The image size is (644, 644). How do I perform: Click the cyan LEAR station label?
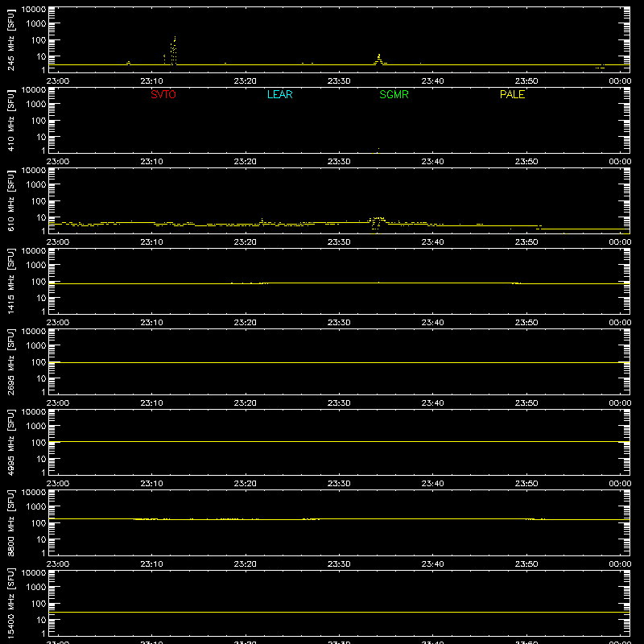point(279,94)
